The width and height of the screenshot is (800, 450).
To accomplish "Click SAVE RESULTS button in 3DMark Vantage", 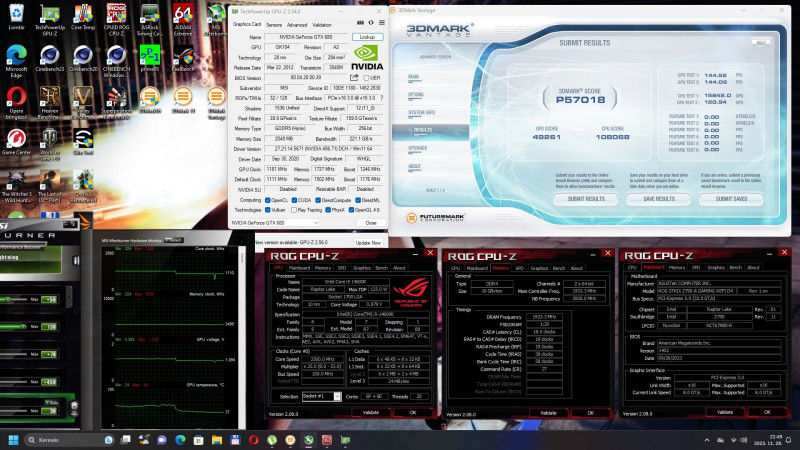I will (659, 199).
